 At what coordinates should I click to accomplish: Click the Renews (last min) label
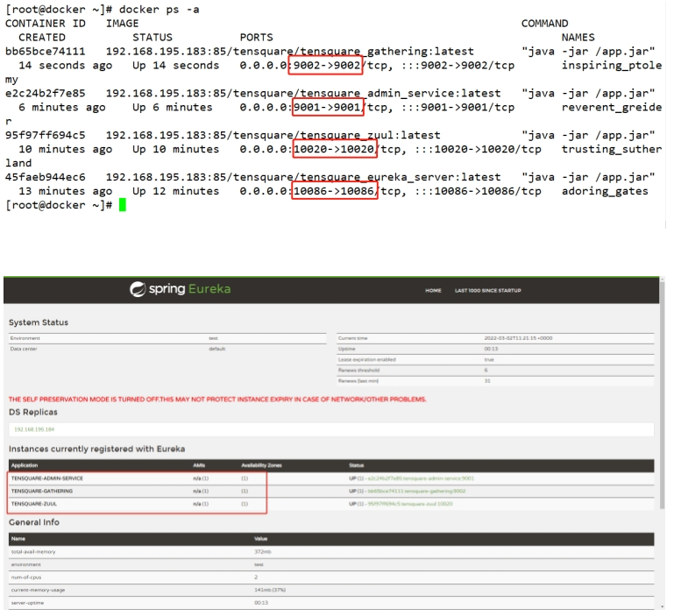[x=358, y=381]
